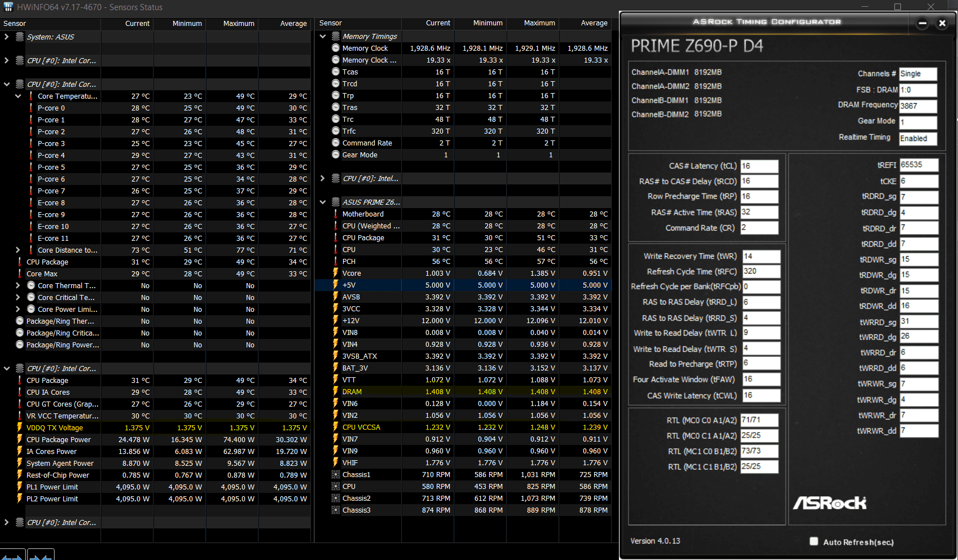Expand the Core Thermal T... node
Viewport: 958px width, 560px height.
click(x=18, y=285)
